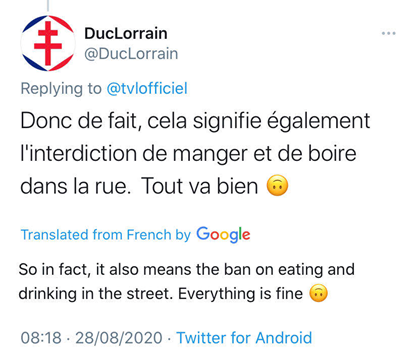Image resolution: width=418 pixels, height=361 pixels.
Task: Open the @DucLorrain handle
Action: pyautogui.click(x=131, y=54)
